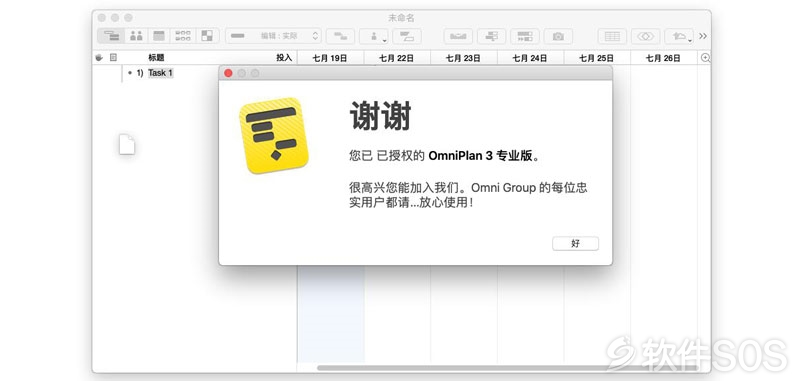Viewport: 800px width, 381px height.
Task: Click the blank document icon in the outline
Action: [x=127, y=144]
